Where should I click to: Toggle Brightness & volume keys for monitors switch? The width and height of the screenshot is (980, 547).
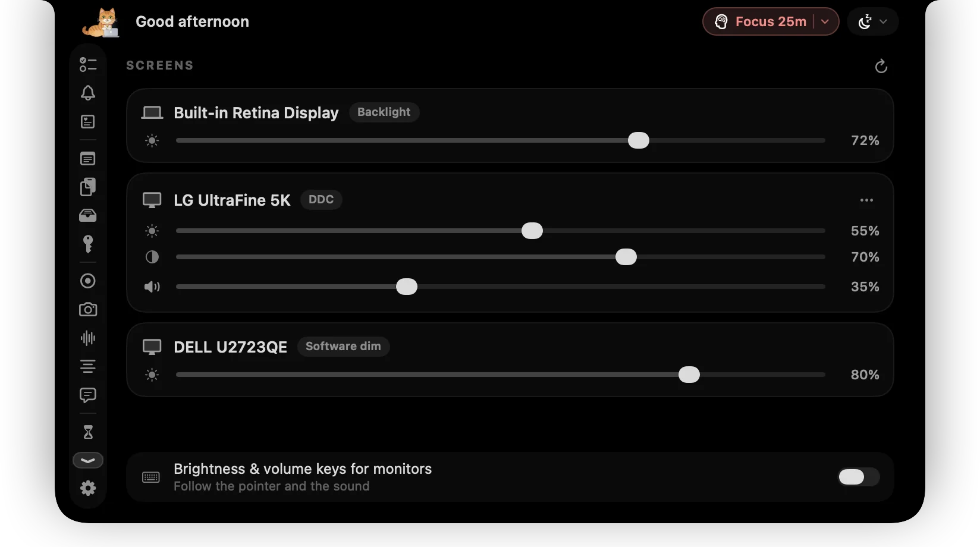coord(859,477)
